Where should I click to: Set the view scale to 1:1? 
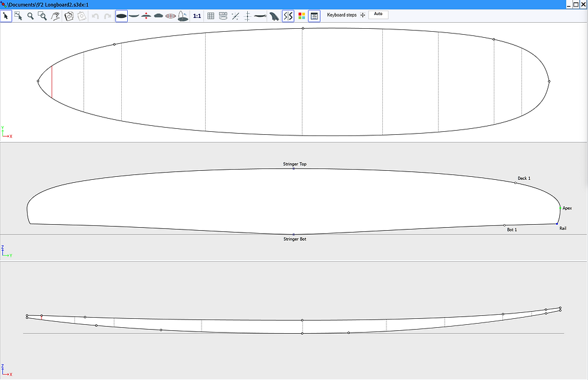197,16
